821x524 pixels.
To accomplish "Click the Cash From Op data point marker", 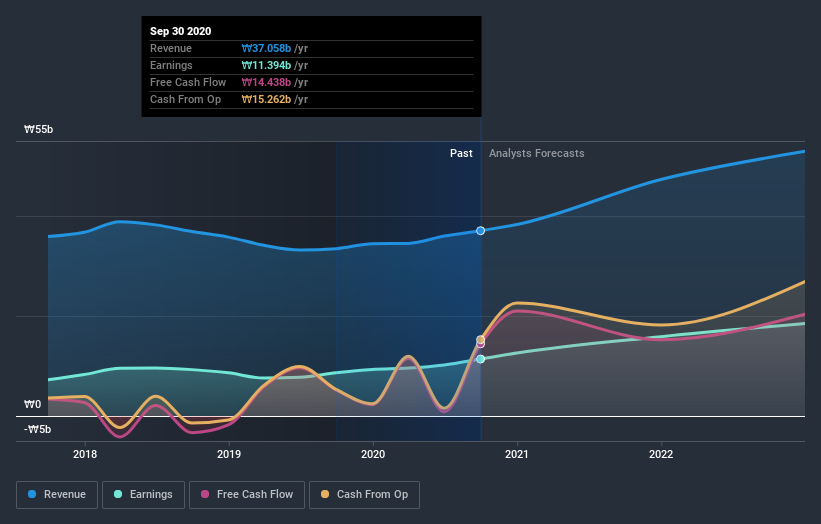I will pos(480,340).
